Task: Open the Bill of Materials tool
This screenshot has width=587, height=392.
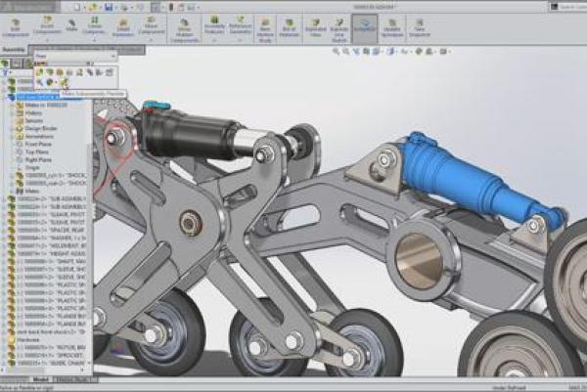Action: [289, 22]
